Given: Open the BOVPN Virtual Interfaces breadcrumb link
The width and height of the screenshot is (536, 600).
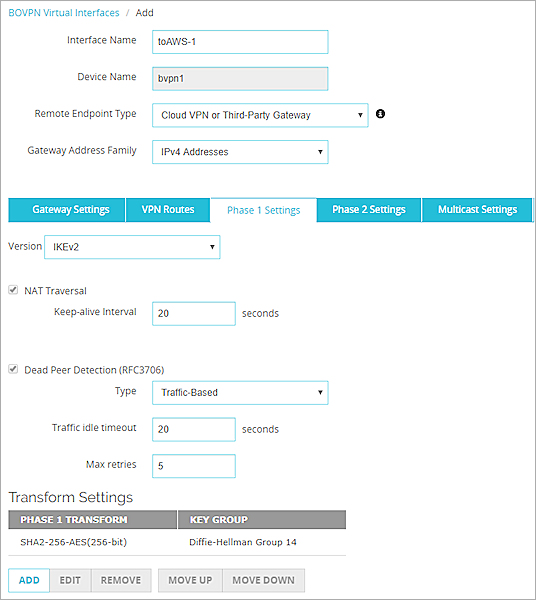Looking at the screenshot, I should pyautogui.click(x=64, y=13).
